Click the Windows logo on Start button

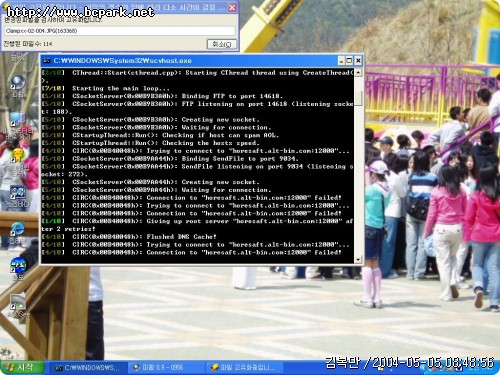tap(9, 368)
